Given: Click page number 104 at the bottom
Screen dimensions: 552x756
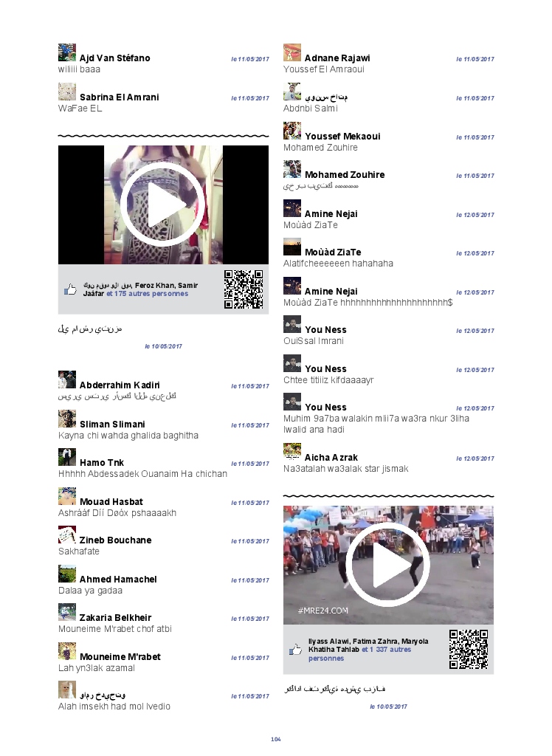Looking at the screenshot, I should tap(276, 739).
